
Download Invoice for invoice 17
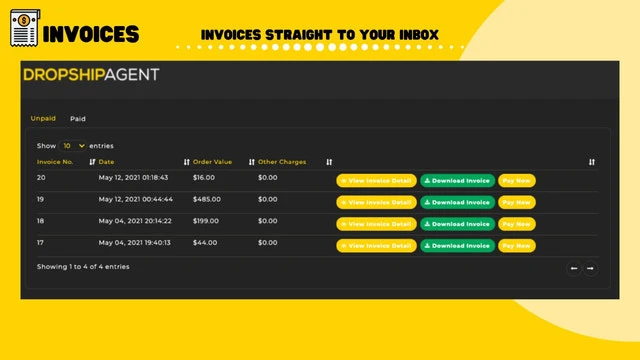[x=458, y=246]
